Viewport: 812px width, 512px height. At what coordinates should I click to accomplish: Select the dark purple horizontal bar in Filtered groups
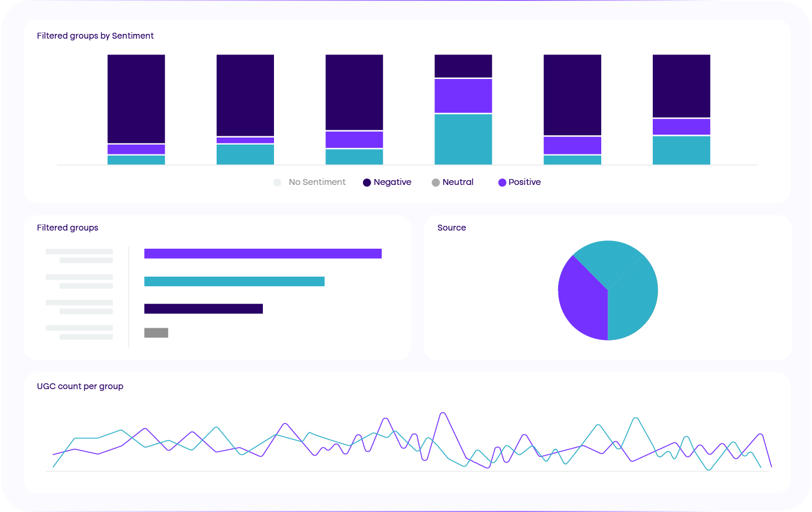click(203, 309)
